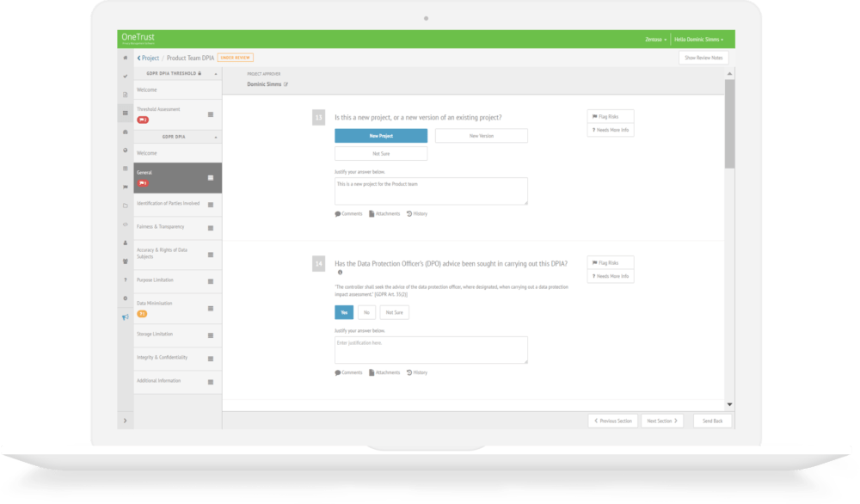Open Hello Dominic Simms user menu
Image resolution: width=860 pixels, height=504 pixels.
pos(699,40)
